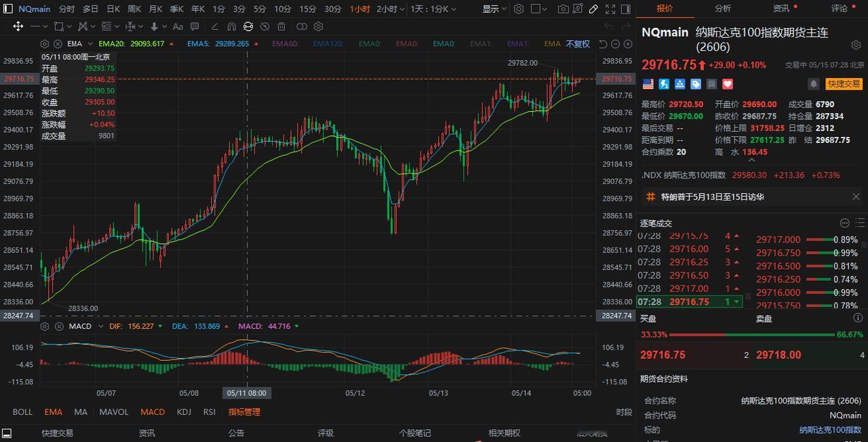Image resolution: width=868 pixels, height=442 pixels.
Task: Hide all drawings with crossed-eye icon
Action: pyautogui.click(x=264, y=26)
